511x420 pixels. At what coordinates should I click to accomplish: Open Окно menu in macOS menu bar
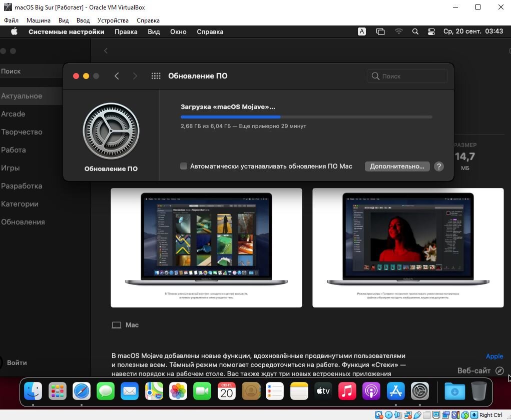(x=178, y=31)
